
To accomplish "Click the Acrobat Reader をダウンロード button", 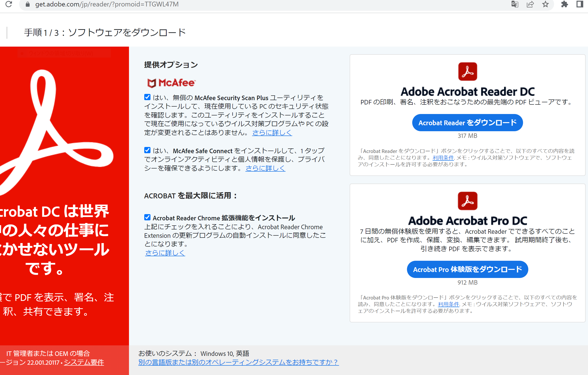I will click(467, 123).
